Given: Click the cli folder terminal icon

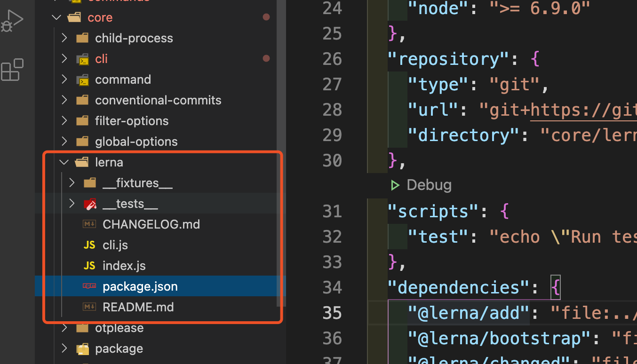Looking at the screenshot, I should (x=82, y=59).
